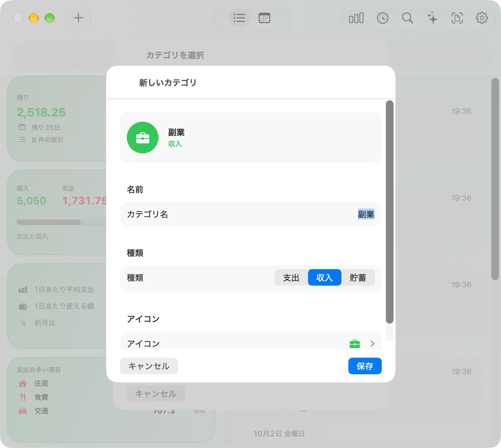The width and height of the screenshot is (501, 448).
Task: Click the magnifying glass search icon
Action: tap(407, 18)
